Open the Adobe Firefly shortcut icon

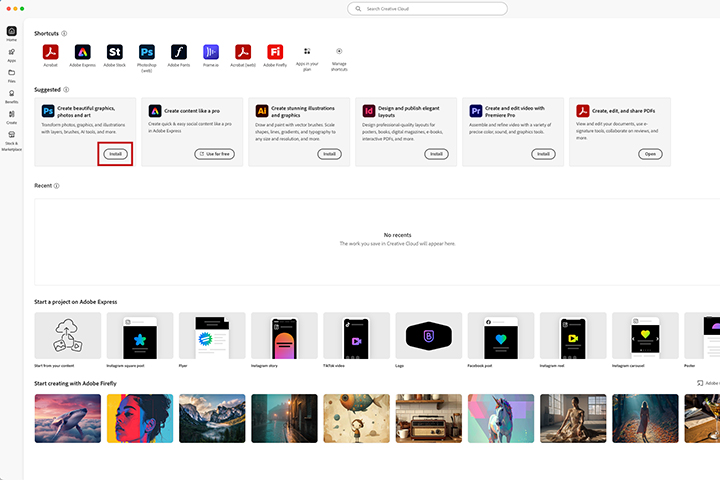click(x=274, y=51)
